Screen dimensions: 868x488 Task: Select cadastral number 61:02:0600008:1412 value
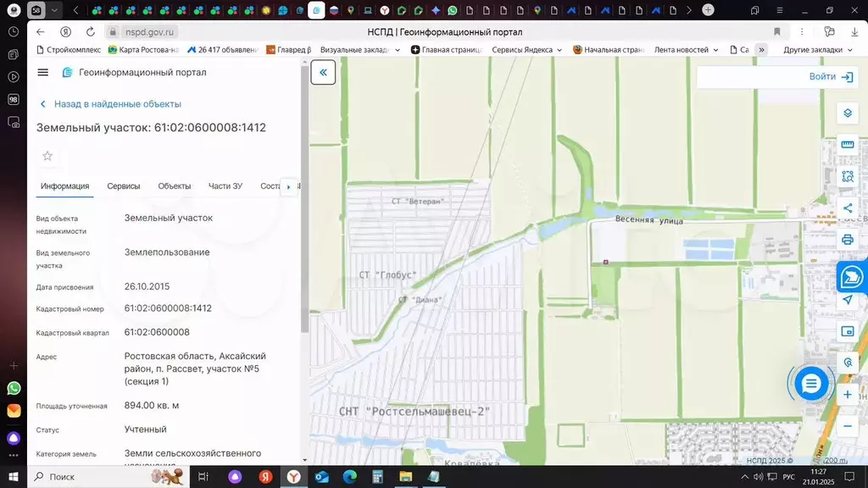(x=168, y=308)
